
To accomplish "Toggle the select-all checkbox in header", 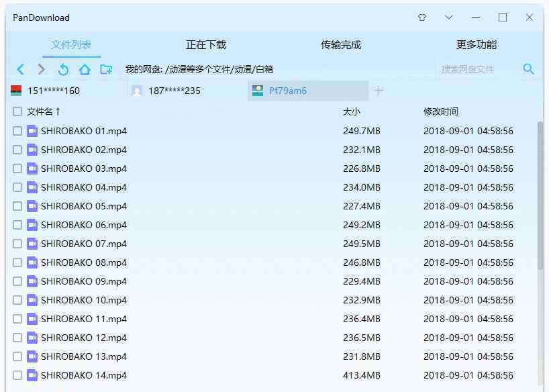I will 17,111.
